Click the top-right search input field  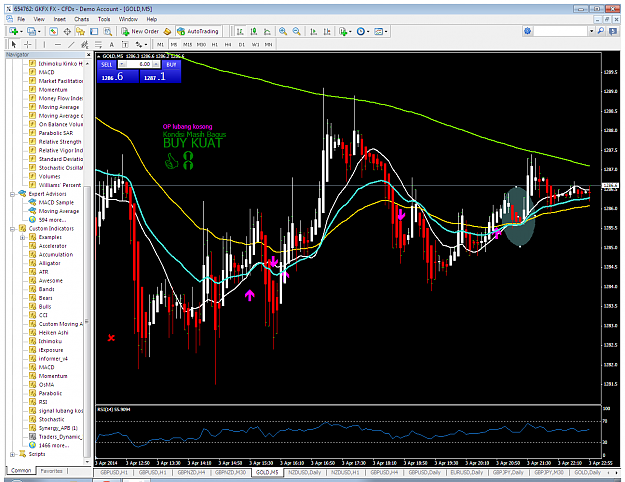560,31
